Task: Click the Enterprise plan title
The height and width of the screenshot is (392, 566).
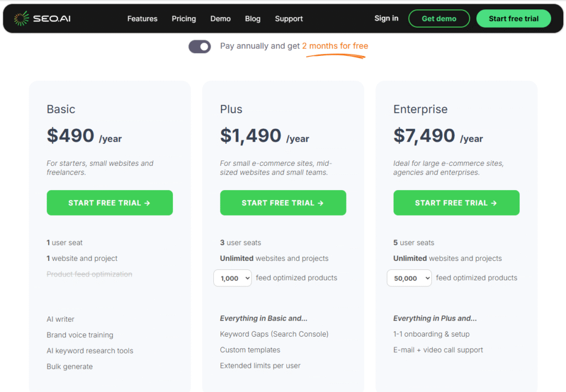Action: [x=420, y=109]
